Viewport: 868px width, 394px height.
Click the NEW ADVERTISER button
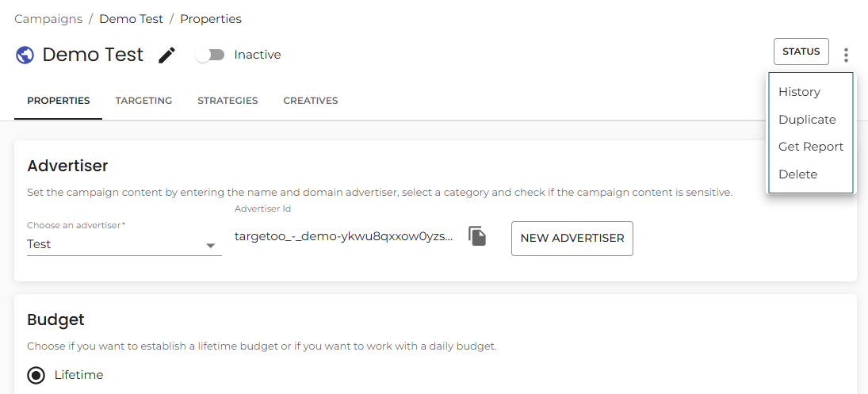coord(572,239)
